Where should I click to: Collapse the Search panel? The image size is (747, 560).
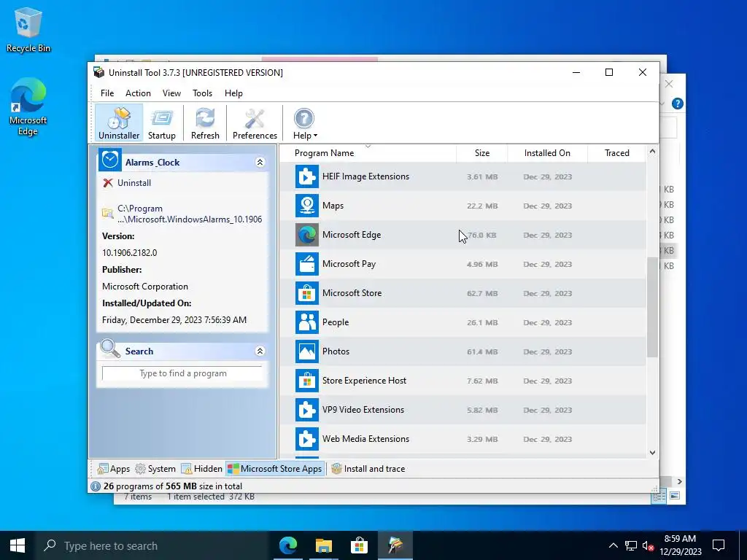(260, 351)
